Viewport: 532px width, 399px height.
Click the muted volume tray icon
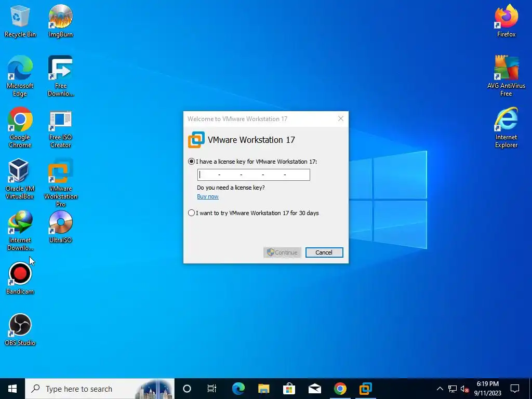pyautogui.click(x=465, y=389)
